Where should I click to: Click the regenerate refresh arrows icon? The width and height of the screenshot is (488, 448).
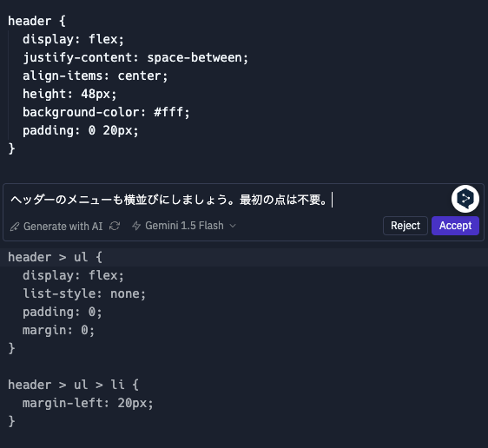click(115, 227)
